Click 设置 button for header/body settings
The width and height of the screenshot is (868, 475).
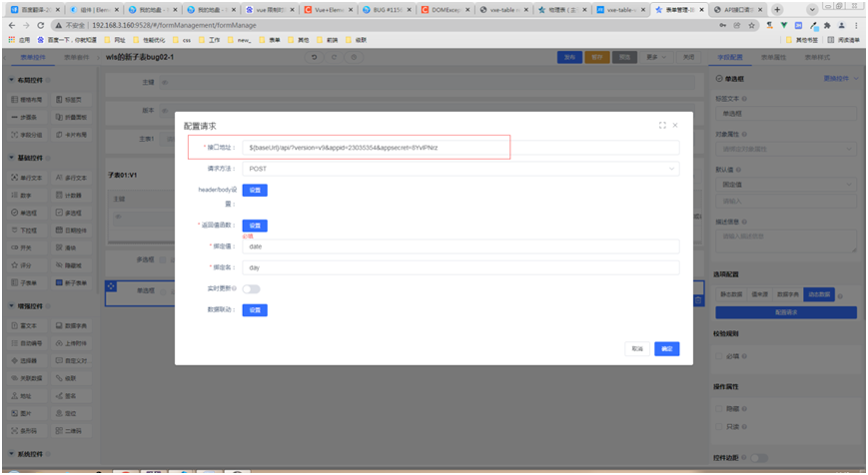[x=255, y=190]
